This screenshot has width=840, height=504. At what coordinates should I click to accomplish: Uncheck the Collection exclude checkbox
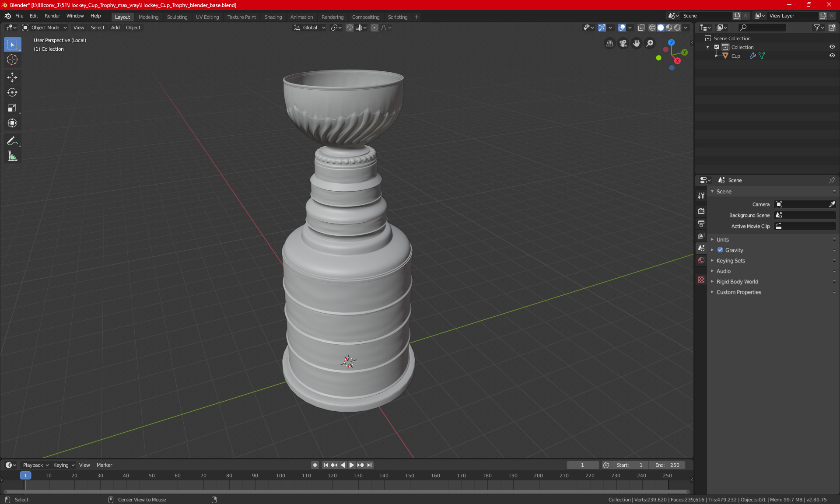tap(717, 47)
